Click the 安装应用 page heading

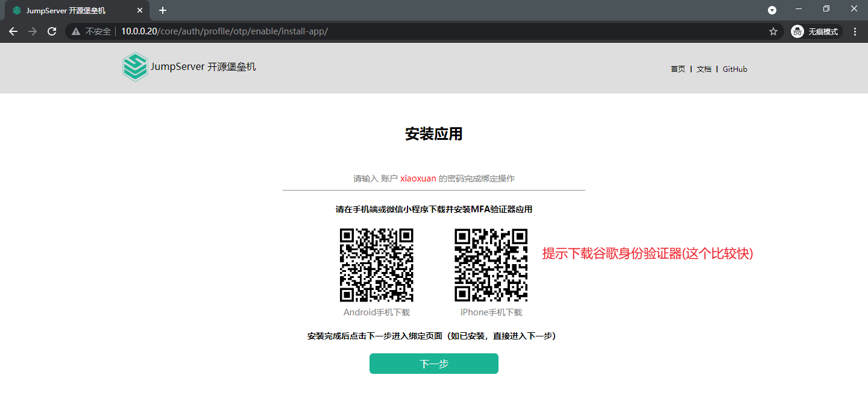pos(434,134)
